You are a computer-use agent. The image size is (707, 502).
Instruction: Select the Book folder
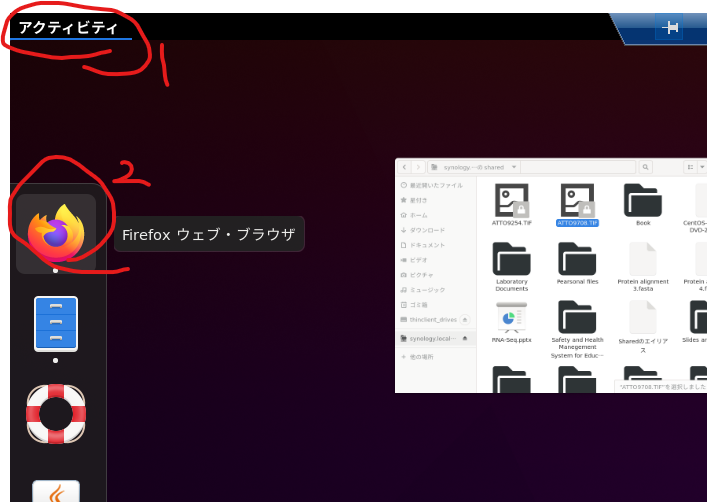[x=643, y=204]
